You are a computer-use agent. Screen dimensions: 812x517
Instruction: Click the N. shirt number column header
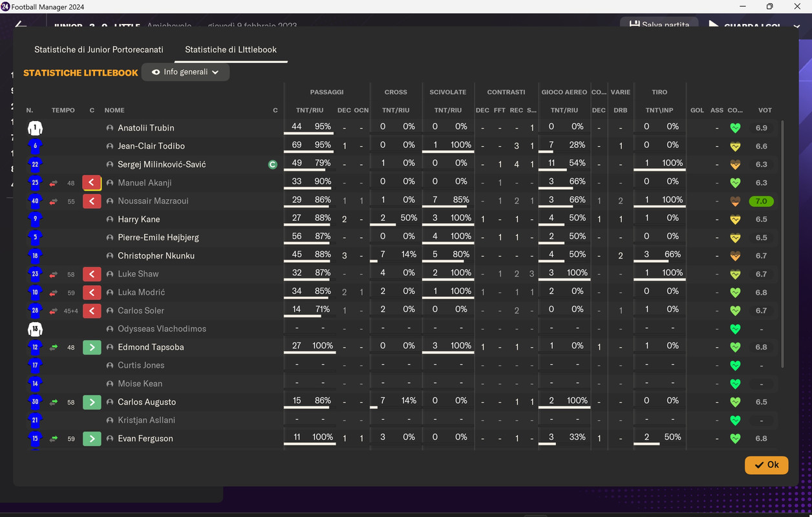[x=30, y=111]
